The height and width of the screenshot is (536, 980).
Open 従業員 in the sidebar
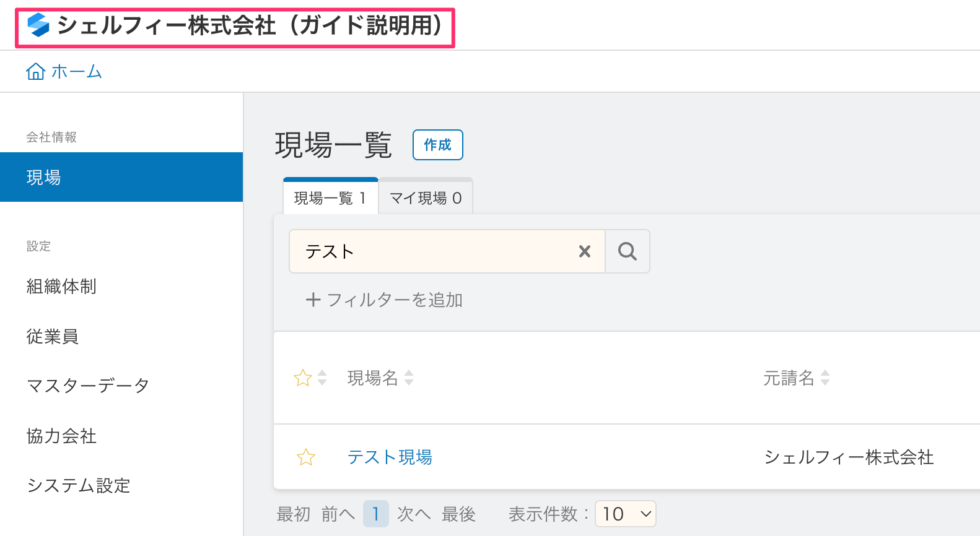[x=53, y=337]
